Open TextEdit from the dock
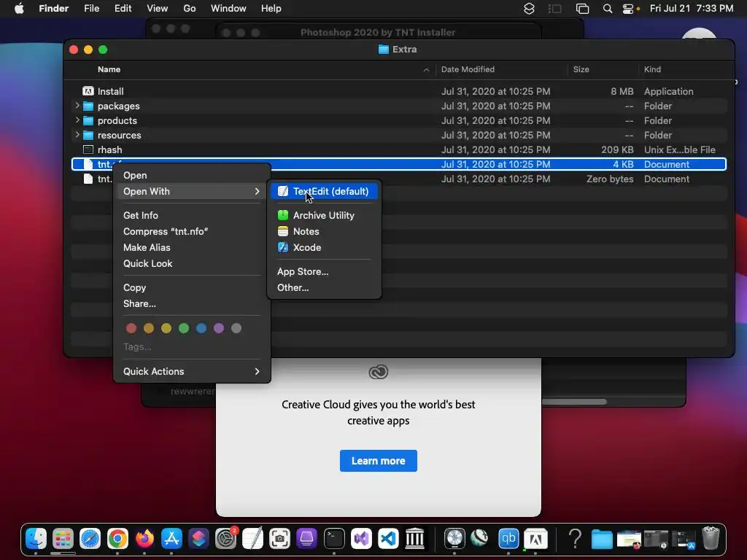This screenshot has width=747, height=560. click(x=252, y=539)
